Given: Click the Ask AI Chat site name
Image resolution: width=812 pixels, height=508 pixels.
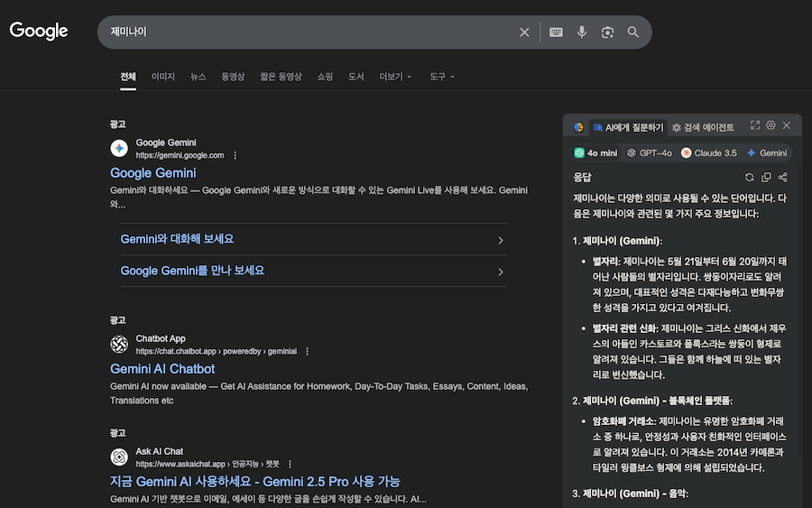Looking at the screenshot, I should (159, 451).
